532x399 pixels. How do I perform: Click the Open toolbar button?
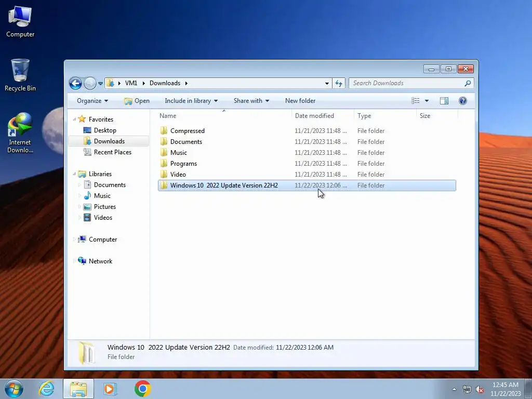[x=137, y=101]
